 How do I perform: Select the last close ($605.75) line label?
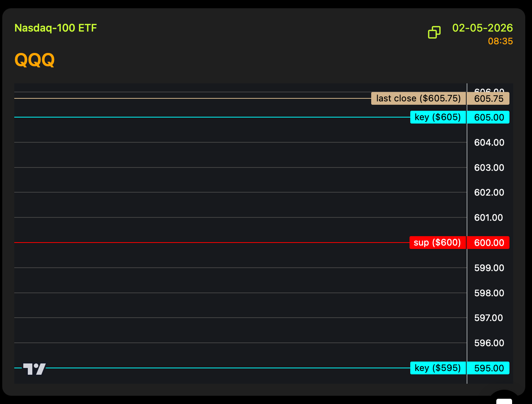pos(419,98)
